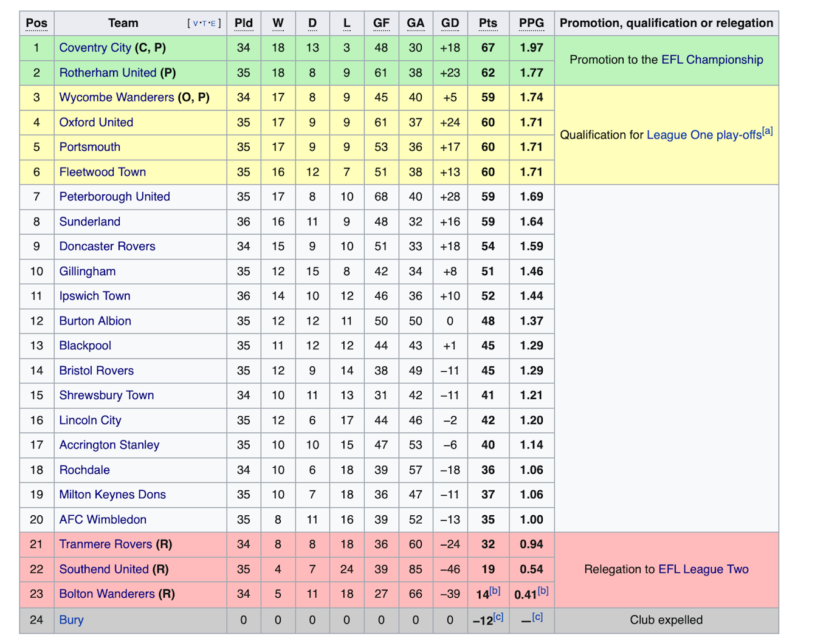The width and height of the screenshot is (826, 644).
Task: Open footnote [b] next to Bolton's 0.41 PPG
Action: (x=543, y=591)
